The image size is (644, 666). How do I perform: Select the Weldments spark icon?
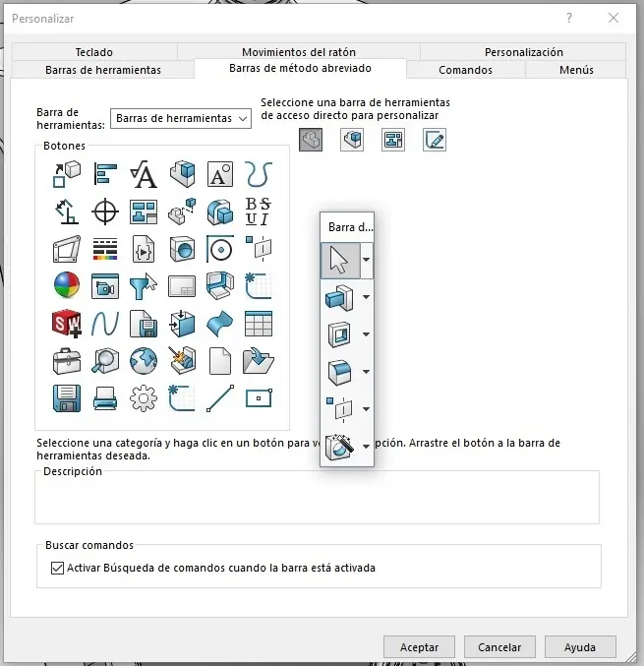point(182,361)
